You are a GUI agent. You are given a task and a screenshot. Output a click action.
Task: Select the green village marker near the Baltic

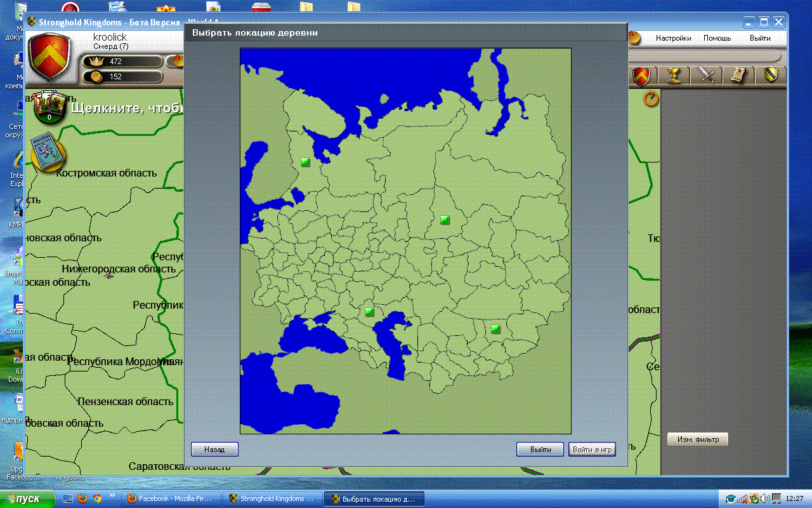(305, 162)
